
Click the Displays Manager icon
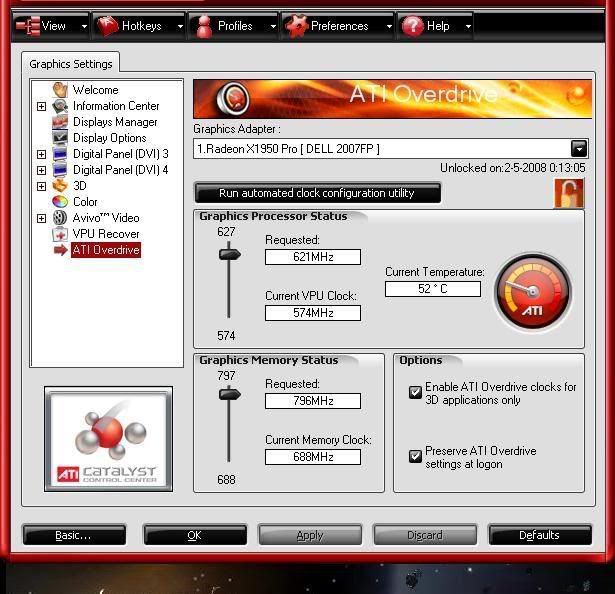60,122
